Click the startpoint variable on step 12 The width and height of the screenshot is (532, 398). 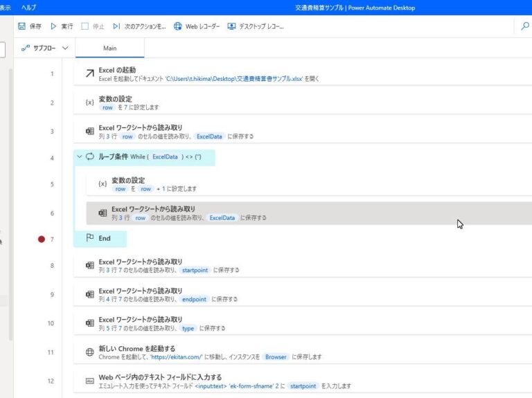303,386
